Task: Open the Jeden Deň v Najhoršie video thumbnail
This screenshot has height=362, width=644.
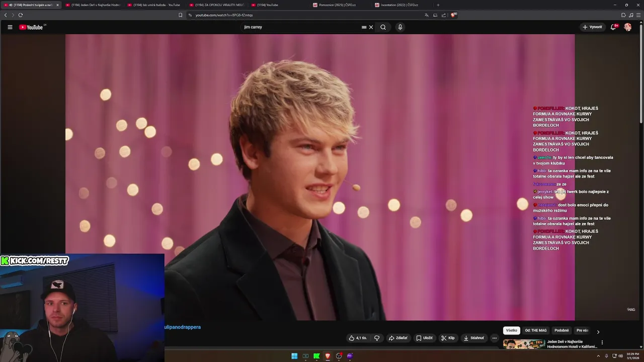Action: (x=524, y=344)
